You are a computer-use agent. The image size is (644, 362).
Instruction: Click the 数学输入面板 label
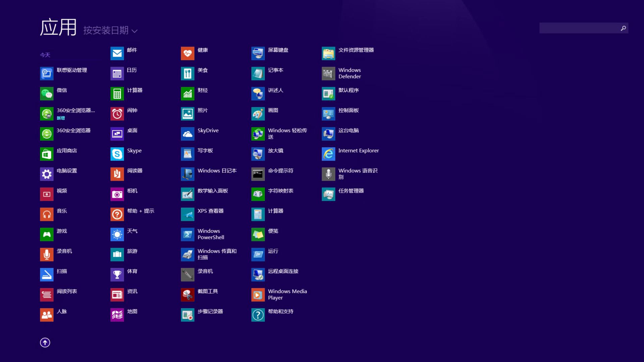(x=213, y=191)
